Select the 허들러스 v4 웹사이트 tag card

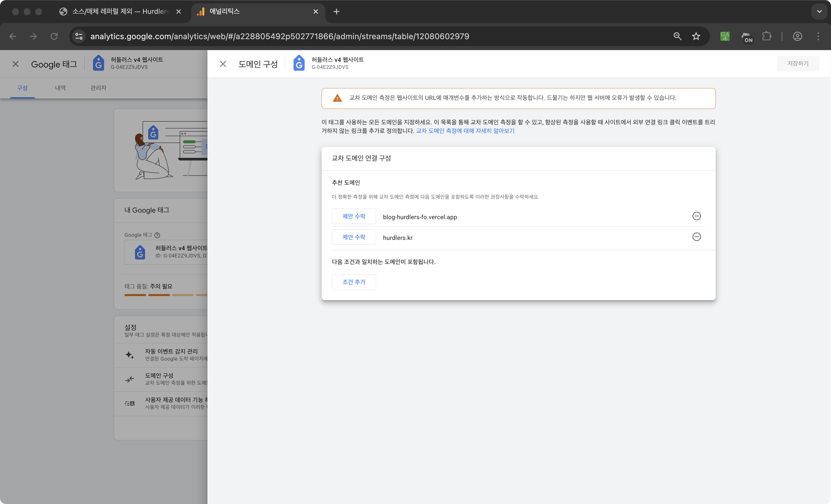(166, 252)
